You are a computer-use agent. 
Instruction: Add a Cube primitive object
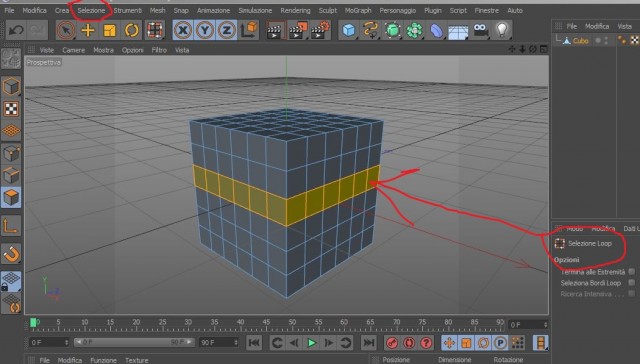pyautogui.click(x=349, y=31)
